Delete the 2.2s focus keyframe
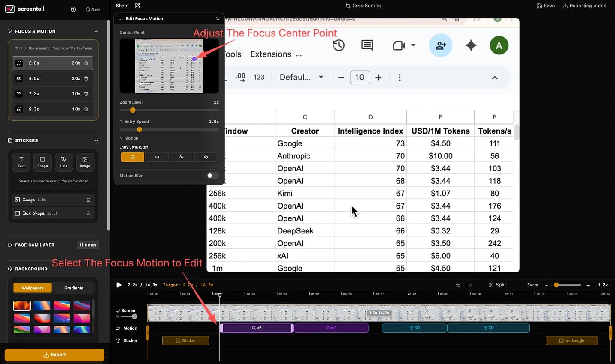The image size is (615, 364). pyautogui.click(x=86, y=63)
